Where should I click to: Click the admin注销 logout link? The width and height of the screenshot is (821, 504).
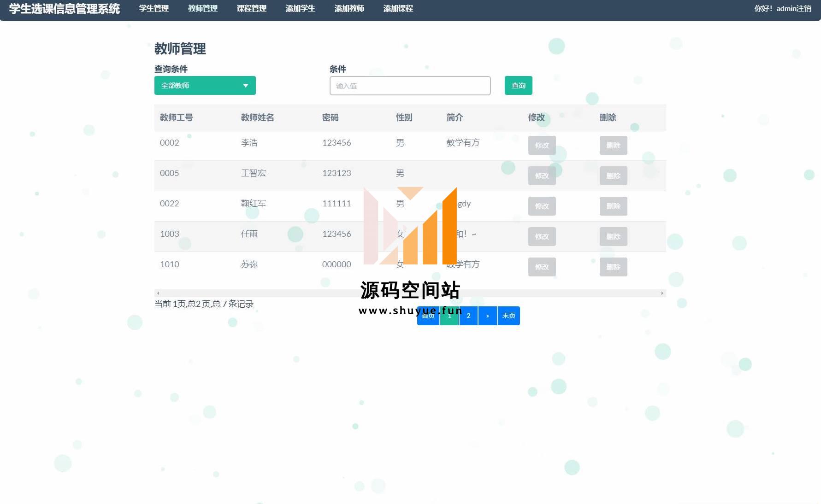click(x=793, y=8)
